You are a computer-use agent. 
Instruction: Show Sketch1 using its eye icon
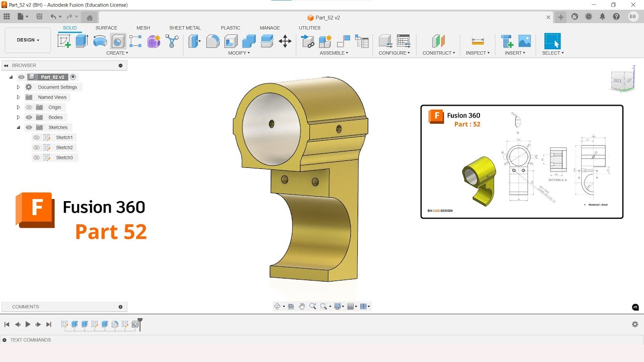(x=36, y=137)
